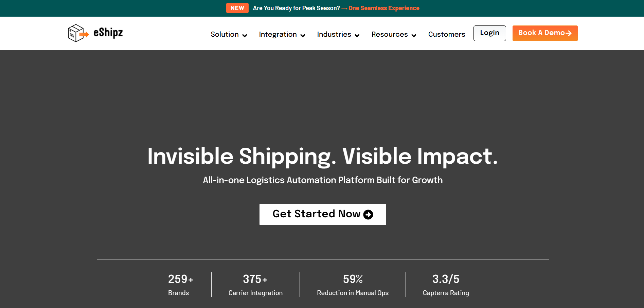Click the NEW badge in the top banner
The width and height of the screenshot is (644, 308).
237,8
